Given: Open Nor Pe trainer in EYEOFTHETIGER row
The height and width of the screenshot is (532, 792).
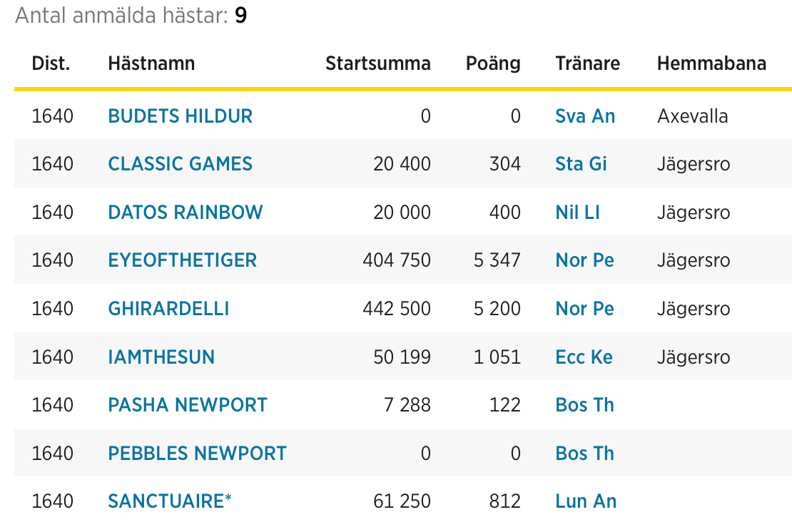Looking at the screenshot, I should point(584,260).
